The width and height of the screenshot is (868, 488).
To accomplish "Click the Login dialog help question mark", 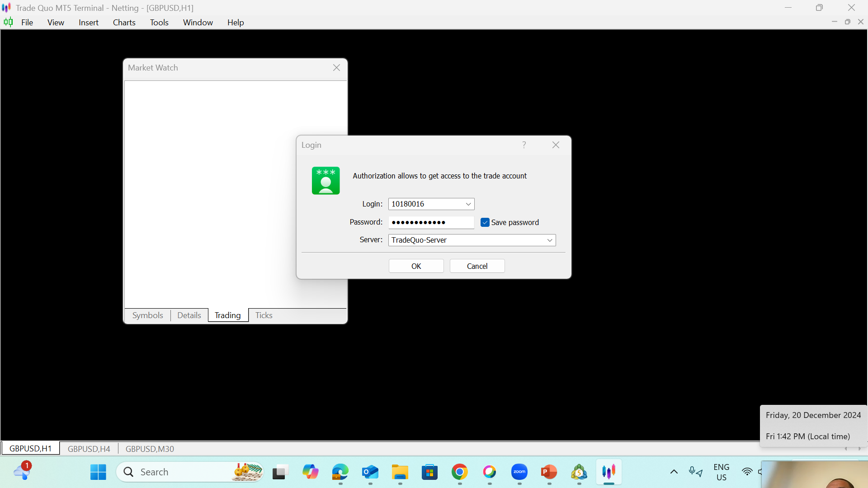I will click(x=524, y=145).
